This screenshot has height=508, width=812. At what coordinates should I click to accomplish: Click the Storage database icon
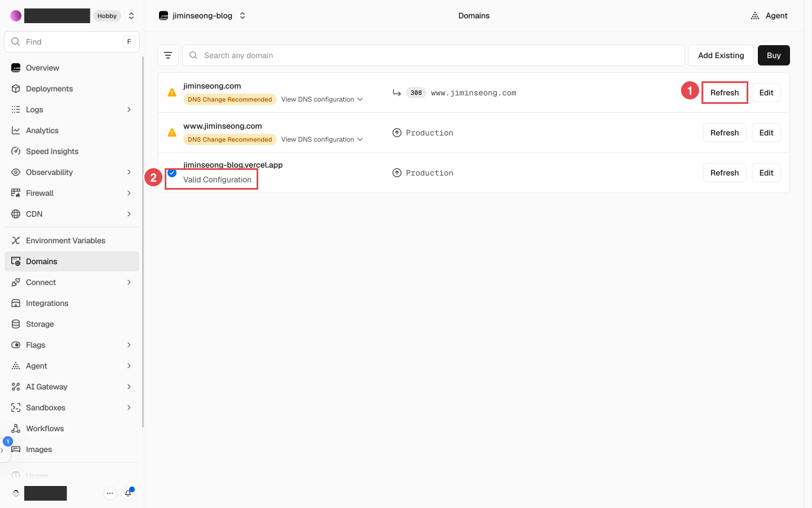click(16, 324)
